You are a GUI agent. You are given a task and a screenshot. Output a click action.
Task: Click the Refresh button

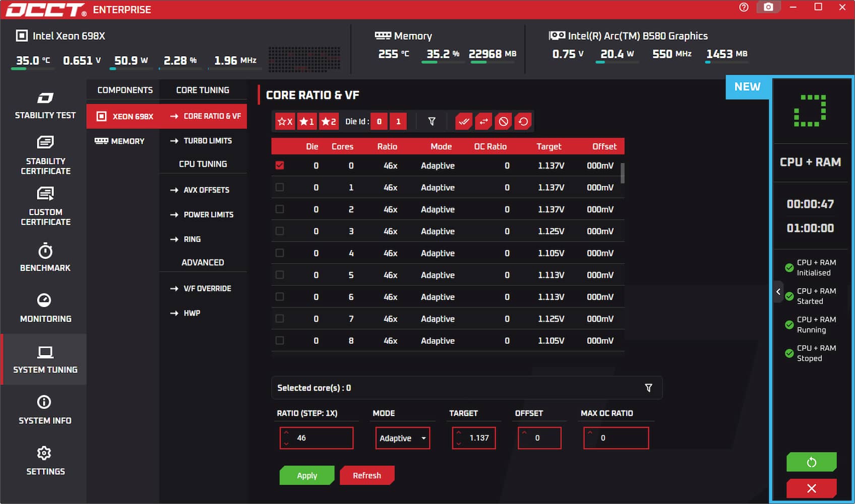pos(367,475)
